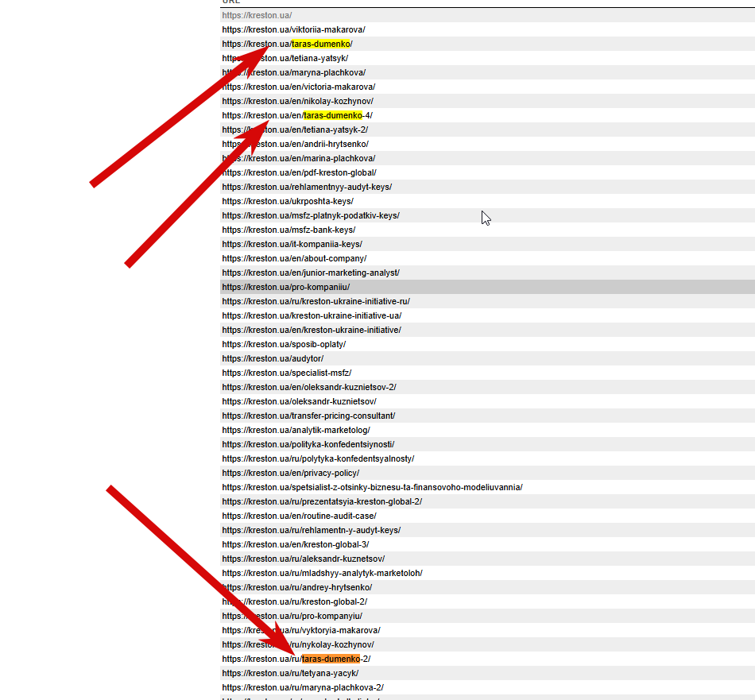Click the en/nikolay-kozhynov URL row
The image size is (755, 700).
487,101
